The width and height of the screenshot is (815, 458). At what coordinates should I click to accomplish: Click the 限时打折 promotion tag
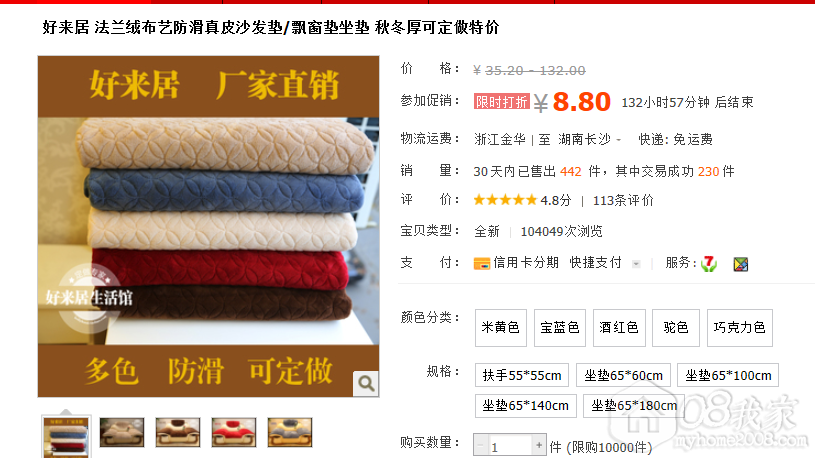[x=502, y=101]
